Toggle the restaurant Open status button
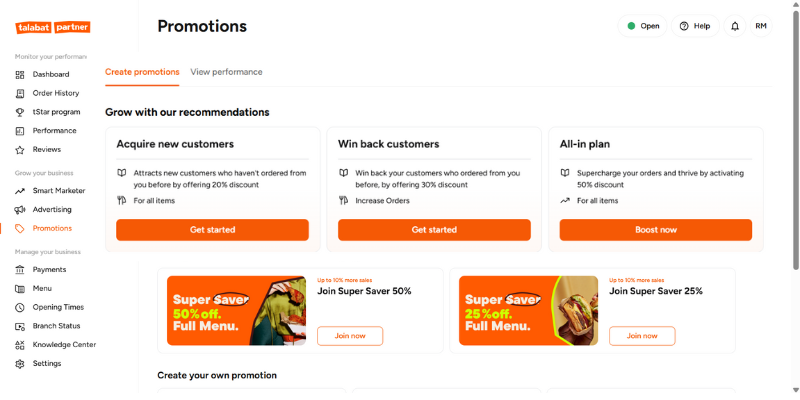 coord(643,26)
